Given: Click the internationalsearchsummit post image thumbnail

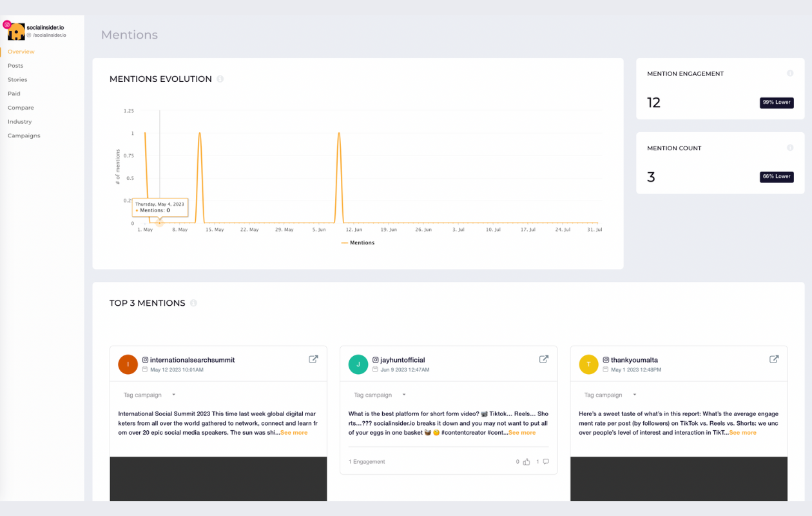Looking at the screenshot, I should [218, 479].
